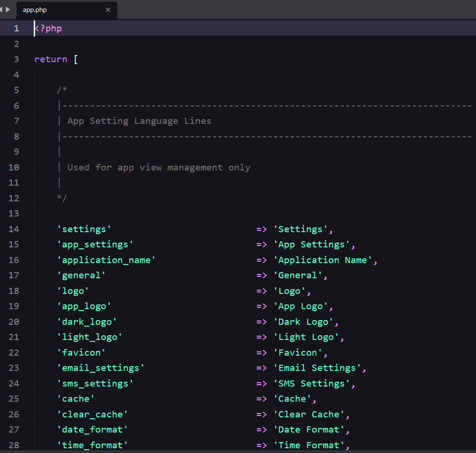Image resolution: width=476 pixels, height=453 pixels.
Task: Click the '=>' operator on line 16
Action: pos(261,260)
